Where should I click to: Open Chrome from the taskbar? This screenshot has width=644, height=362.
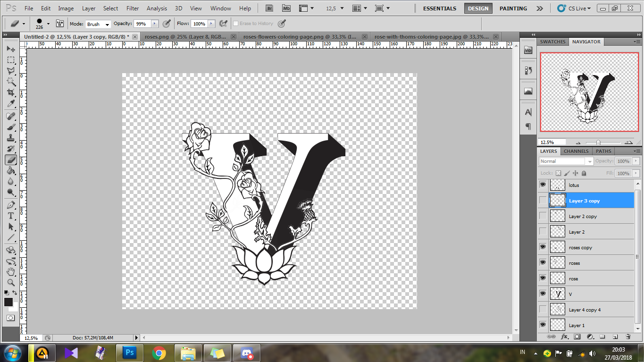[x=159, y=353]
